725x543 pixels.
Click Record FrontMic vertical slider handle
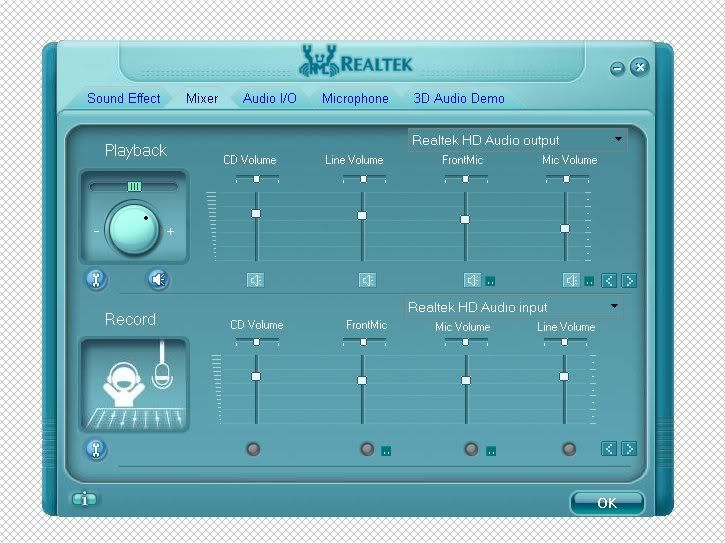(362, 380)
